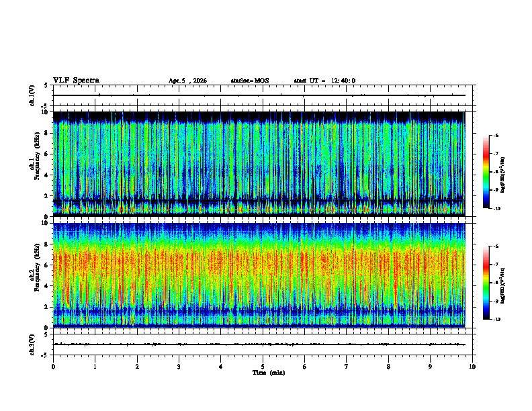Click the ch.1 spectrogram plot

(259, 164)
